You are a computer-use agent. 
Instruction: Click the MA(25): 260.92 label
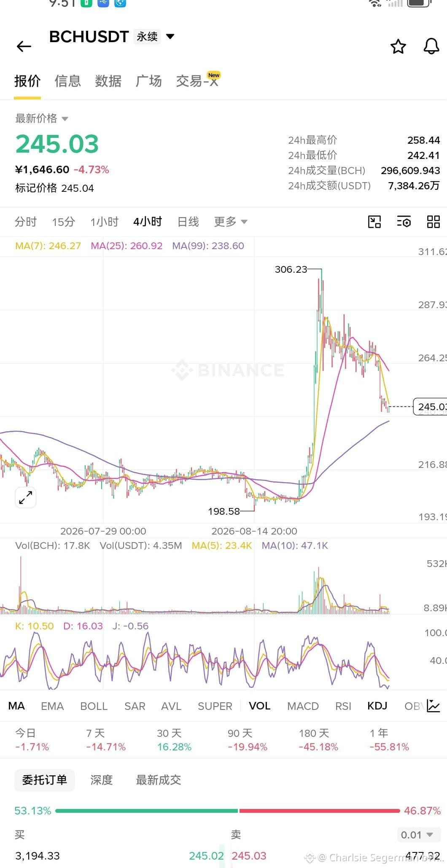coord(127,246)
